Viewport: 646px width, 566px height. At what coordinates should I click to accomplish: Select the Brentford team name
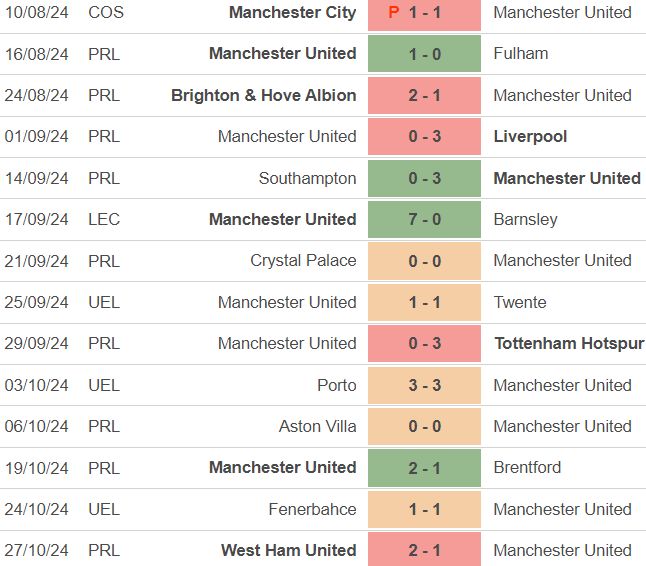coord(527,468)
